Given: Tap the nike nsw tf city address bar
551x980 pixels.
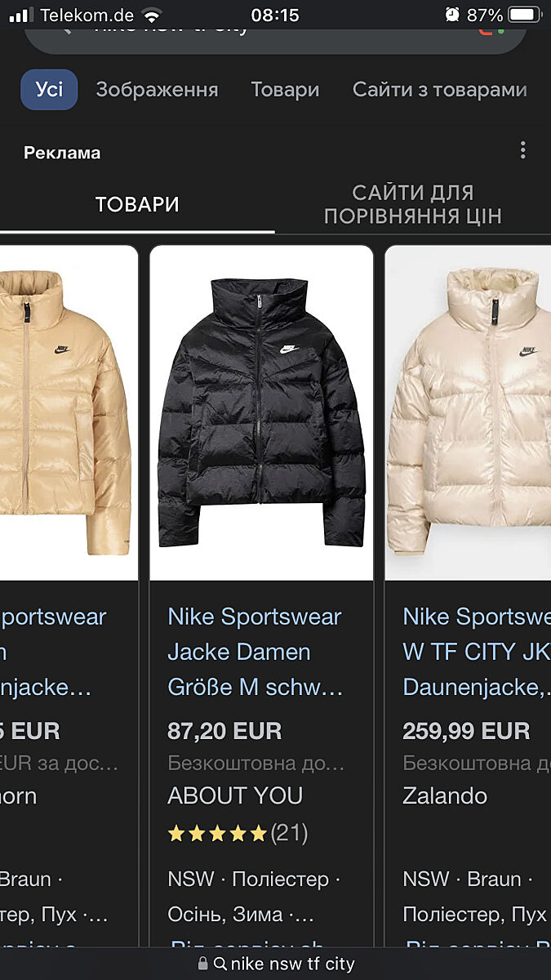Looking at the screenshot, I should tap(275, 964).
